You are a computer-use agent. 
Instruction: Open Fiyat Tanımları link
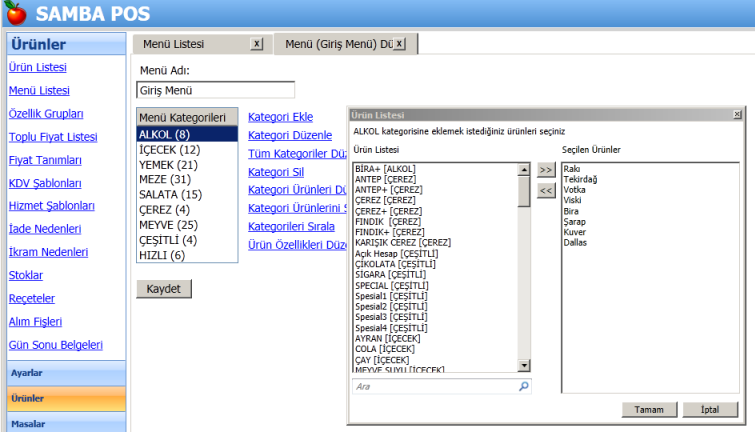45,160
